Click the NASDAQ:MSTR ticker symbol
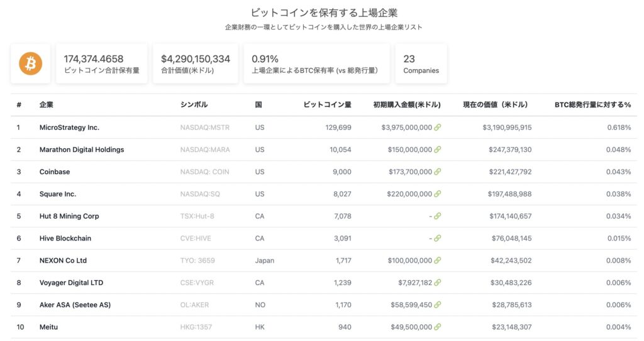 click(205, 127)
